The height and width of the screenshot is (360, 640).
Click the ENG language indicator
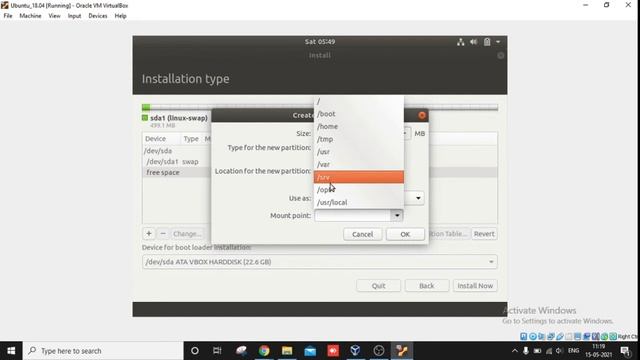pyautogui.click(x=573, y=351)
